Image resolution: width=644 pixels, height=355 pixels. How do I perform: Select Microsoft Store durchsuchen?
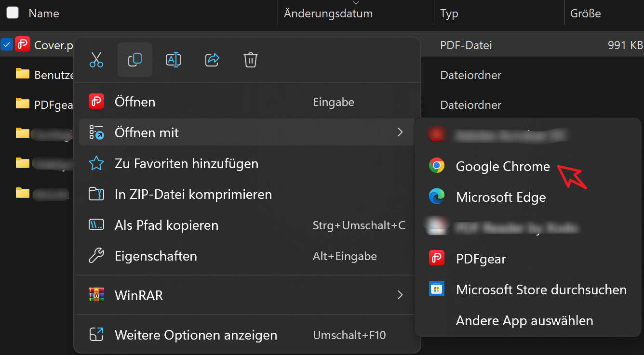[541, 289]
